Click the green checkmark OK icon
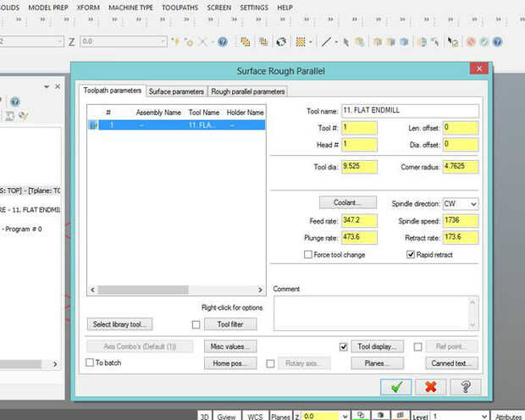The width and height of the screenshot is (525, 420). point(395,387)
